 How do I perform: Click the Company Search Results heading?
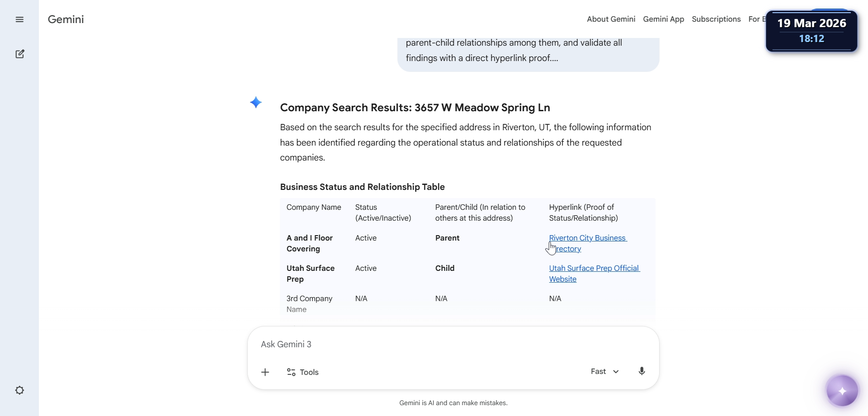point(415,108)
